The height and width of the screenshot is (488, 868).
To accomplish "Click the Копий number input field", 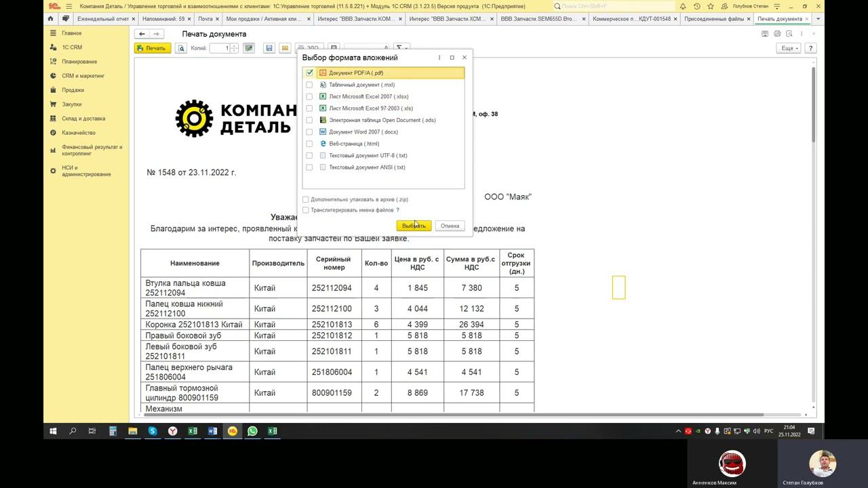I will coord(220,48).
